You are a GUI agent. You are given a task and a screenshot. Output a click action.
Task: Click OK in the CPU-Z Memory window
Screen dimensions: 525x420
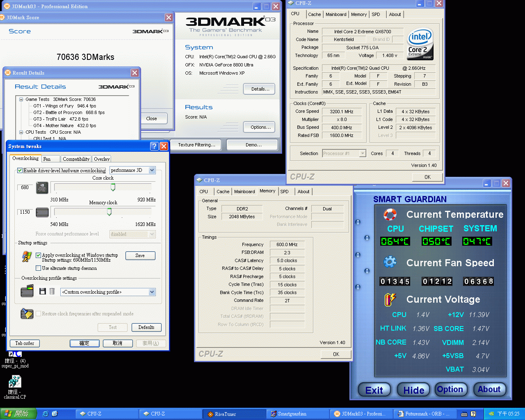tap(336, 354)
